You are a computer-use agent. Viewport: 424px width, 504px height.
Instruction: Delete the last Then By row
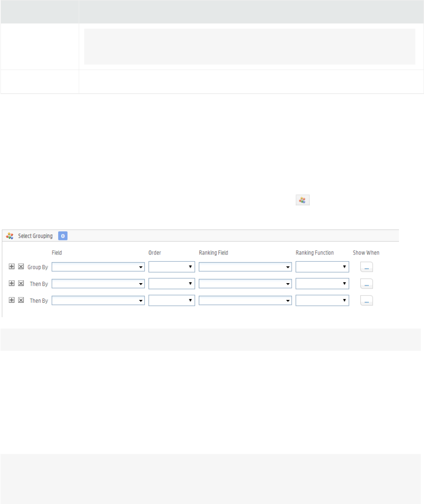pos(20,300)
